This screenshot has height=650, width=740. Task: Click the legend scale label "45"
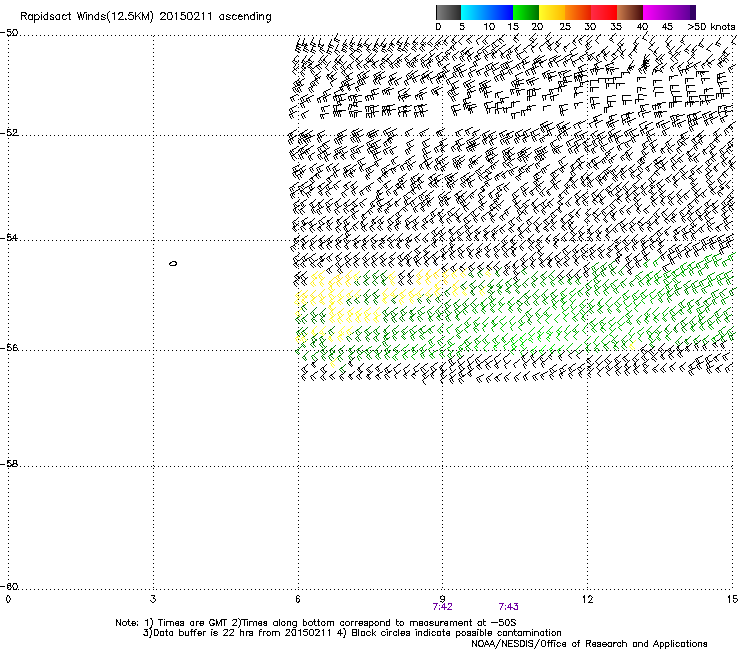(667, 27)
